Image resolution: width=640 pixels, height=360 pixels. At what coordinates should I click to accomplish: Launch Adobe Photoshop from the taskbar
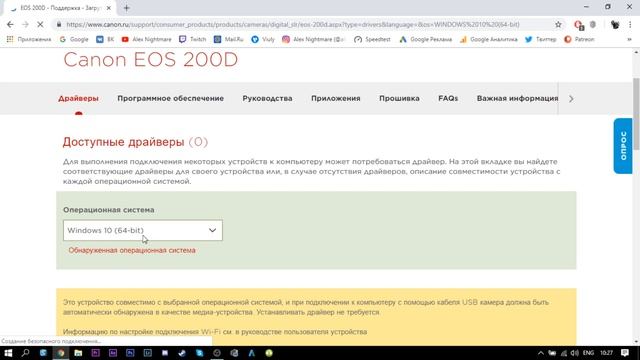[130, 353]
